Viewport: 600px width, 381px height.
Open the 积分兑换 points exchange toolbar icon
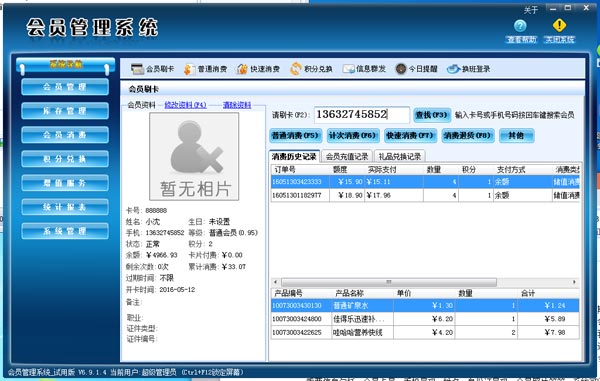[295, 69]
